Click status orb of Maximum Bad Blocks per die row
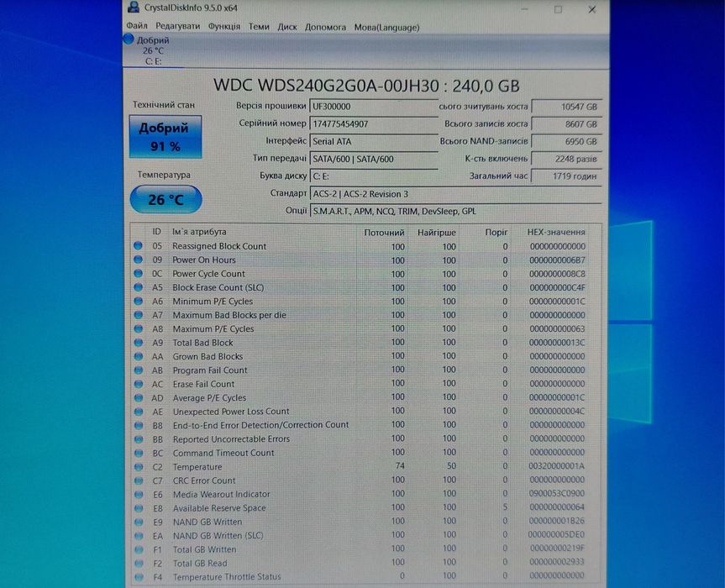Image resolution: width=725 pixels, height=588 pixels. click(138, 315)
